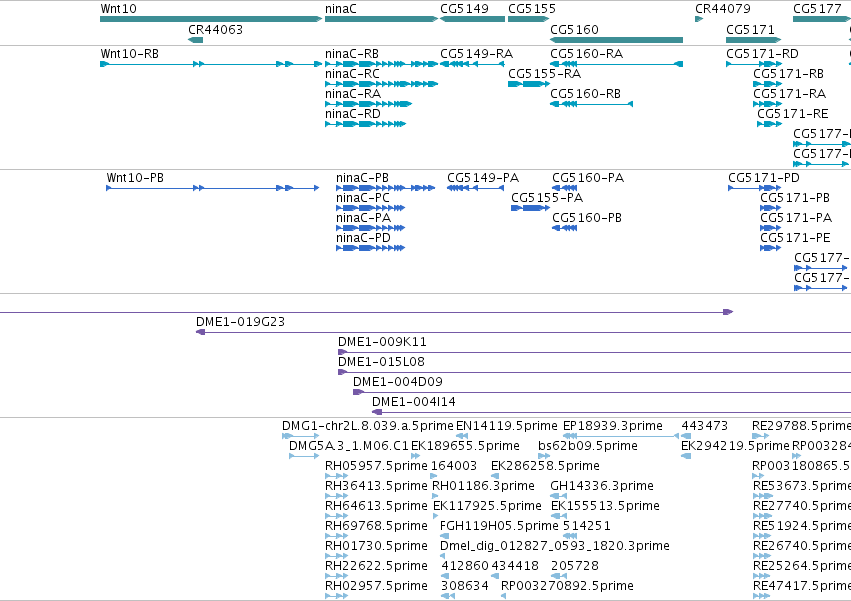The image size is (851, 601).
Task: Select the DME1-009K11 clone label
Action: [x=383, y=342]
